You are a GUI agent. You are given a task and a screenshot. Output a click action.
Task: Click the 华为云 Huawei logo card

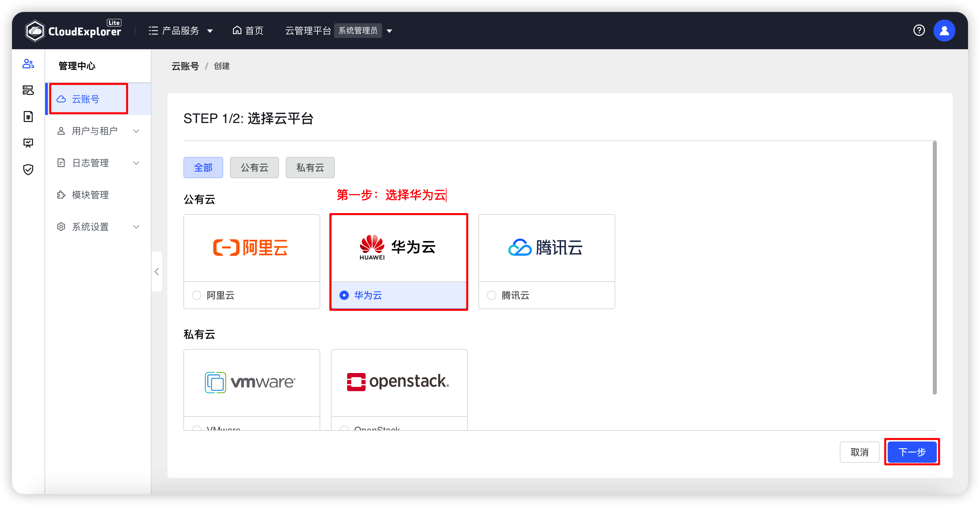pyautogui.click(x=399, y=248)
